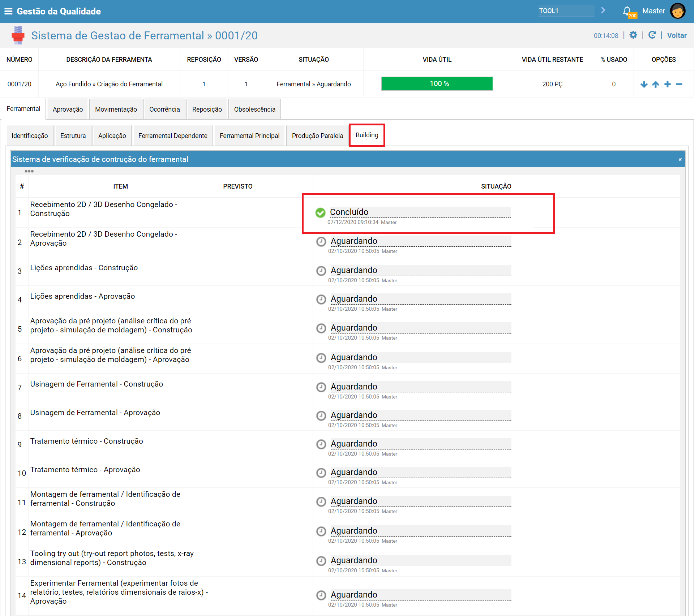The width and height of the screenshot is (695, 616).
Task: Click the down arrow option for 0001/20
Action: coord(644,84)
